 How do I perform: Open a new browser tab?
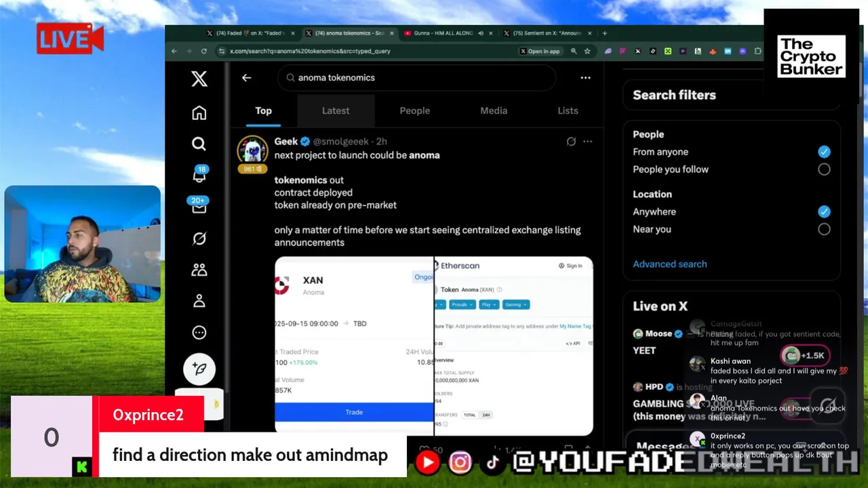(x=605, y=33)
